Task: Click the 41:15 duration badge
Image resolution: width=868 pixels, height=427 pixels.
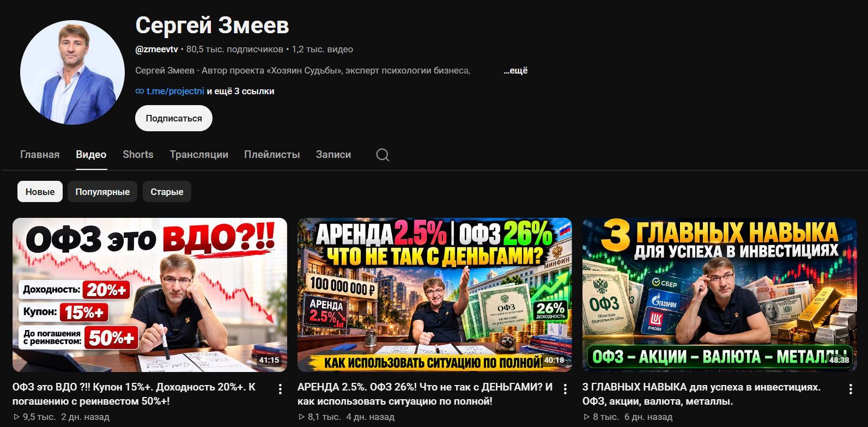Action: pos(269,360)
